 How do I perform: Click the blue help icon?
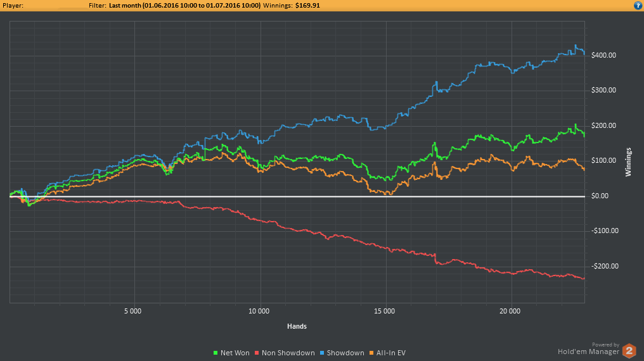click(638, 5)
